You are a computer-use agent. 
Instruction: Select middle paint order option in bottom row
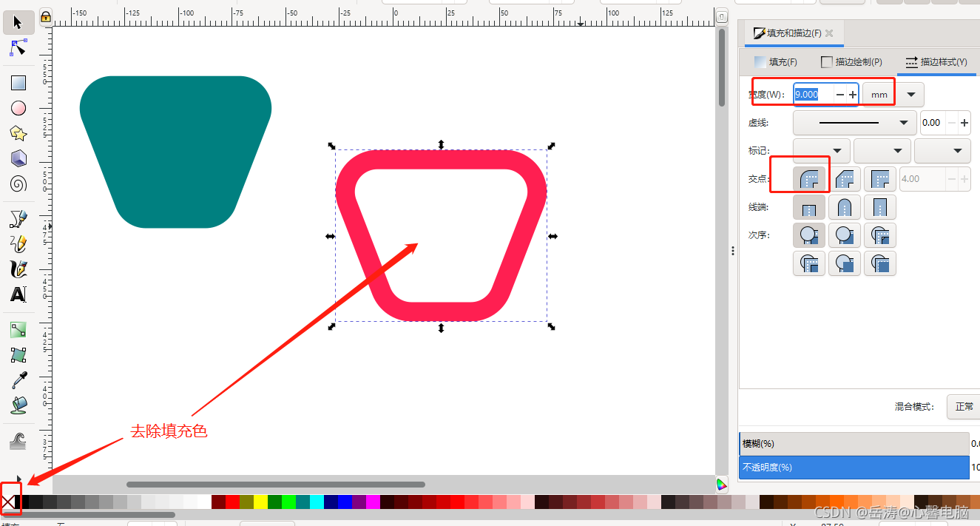click(845, 263)
